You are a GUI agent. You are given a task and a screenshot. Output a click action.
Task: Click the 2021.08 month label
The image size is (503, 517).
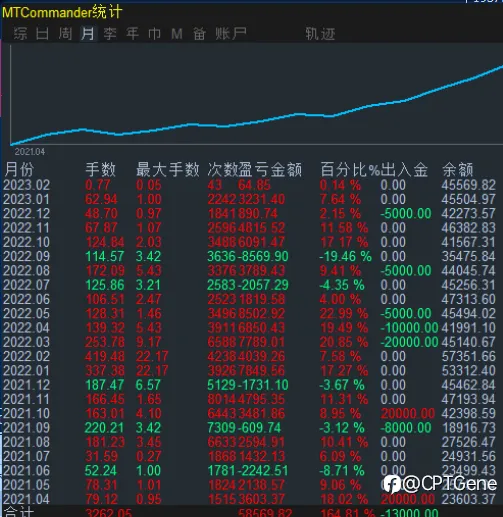click(26, 442)
